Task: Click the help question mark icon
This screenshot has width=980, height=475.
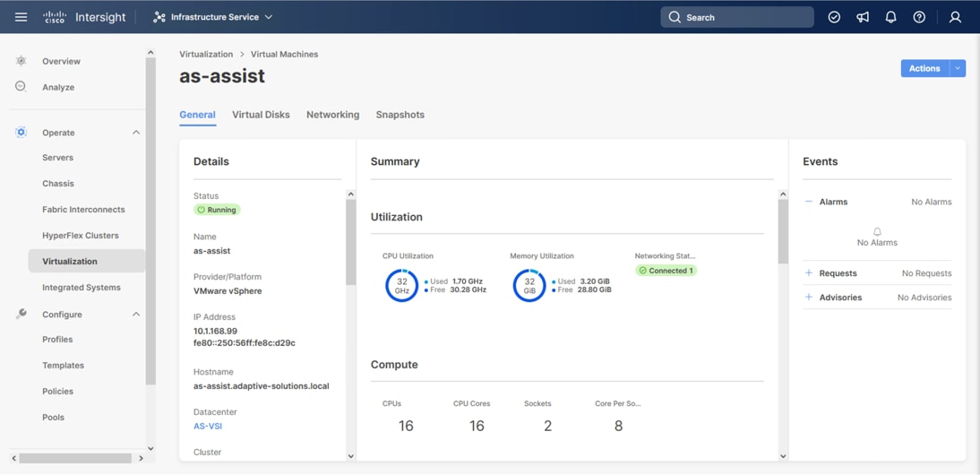Action: (x=919, y=17)
